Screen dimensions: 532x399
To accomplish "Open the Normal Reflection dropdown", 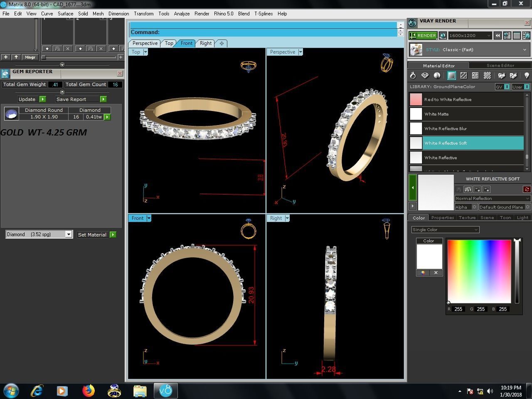I will (493, 199).
